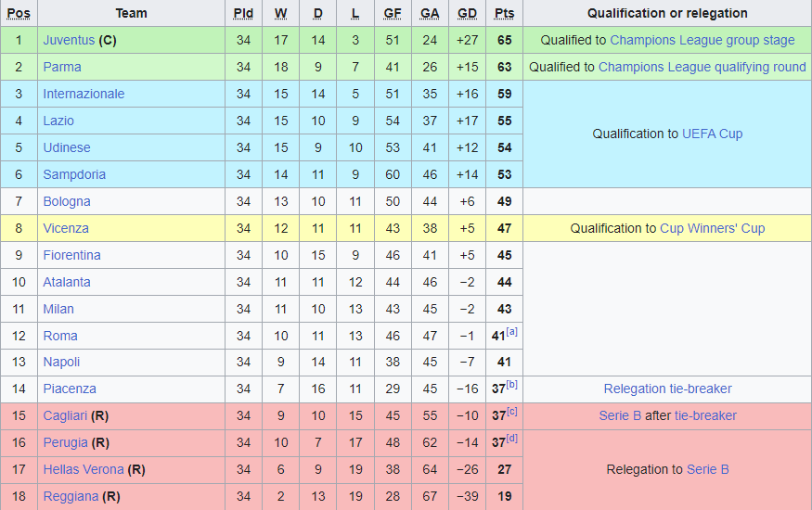Open the Sampdoria team page
812x510 pixels.
click(74, 175)
